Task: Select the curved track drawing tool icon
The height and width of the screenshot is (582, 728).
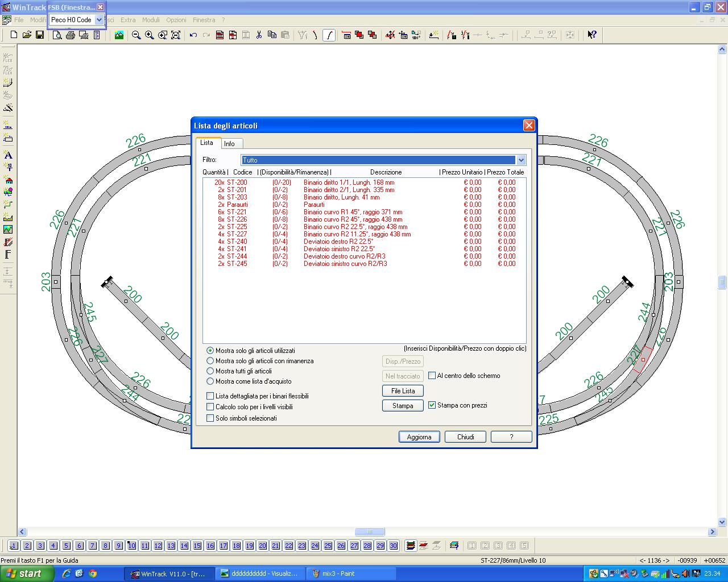Action: [x=329, y=35]
